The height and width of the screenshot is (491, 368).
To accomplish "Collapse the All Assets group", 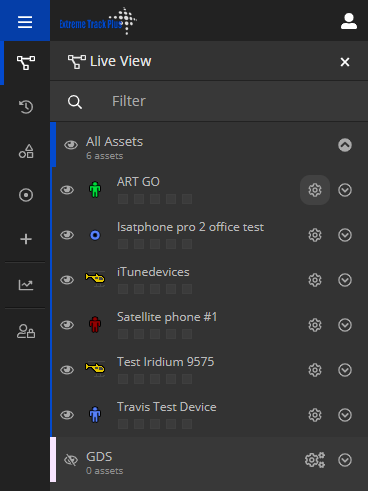I will click(345, 145).
